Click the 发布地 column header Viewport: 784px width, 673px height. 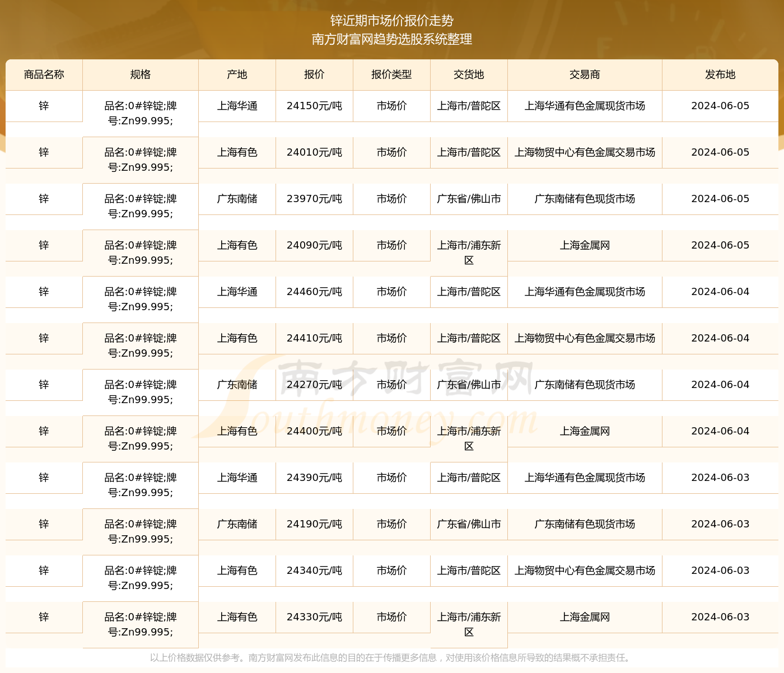(x=720, y=74)
